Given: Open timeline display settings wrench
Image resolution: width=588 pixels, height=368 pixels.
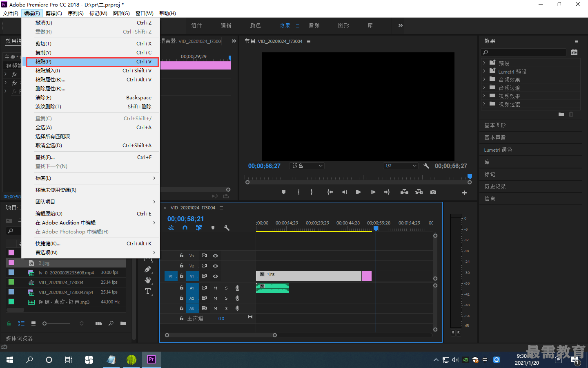Looking at the screenshot, I should coord(227,228).
